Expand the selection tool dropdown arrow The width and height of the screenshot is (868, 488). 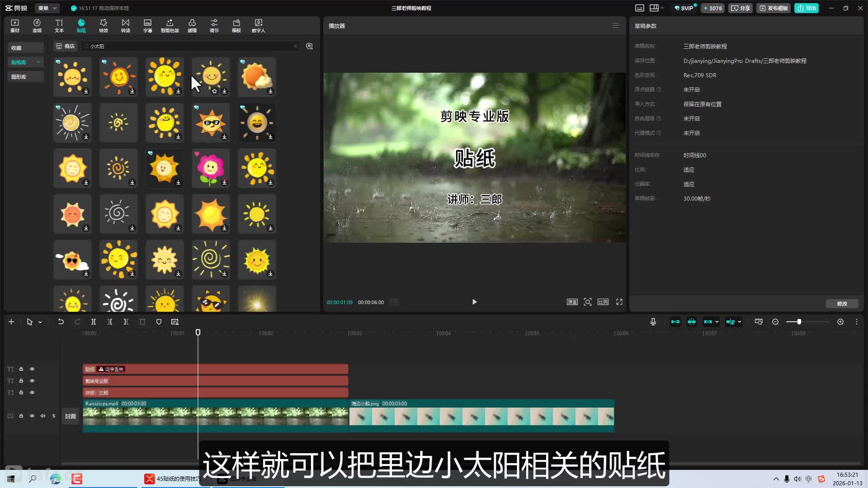[40, 322]
